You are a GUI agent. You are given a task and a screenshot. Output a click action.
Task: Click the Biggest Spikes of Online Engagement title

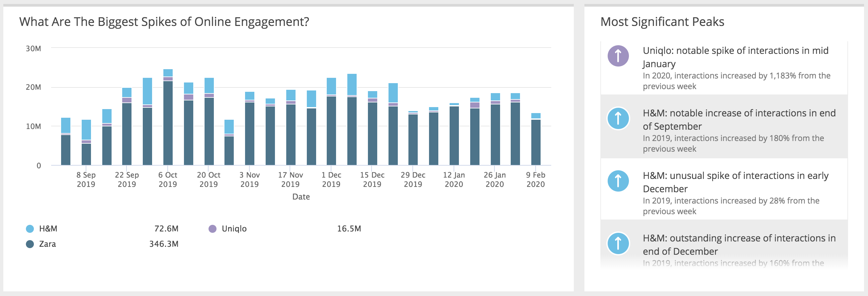164,22
